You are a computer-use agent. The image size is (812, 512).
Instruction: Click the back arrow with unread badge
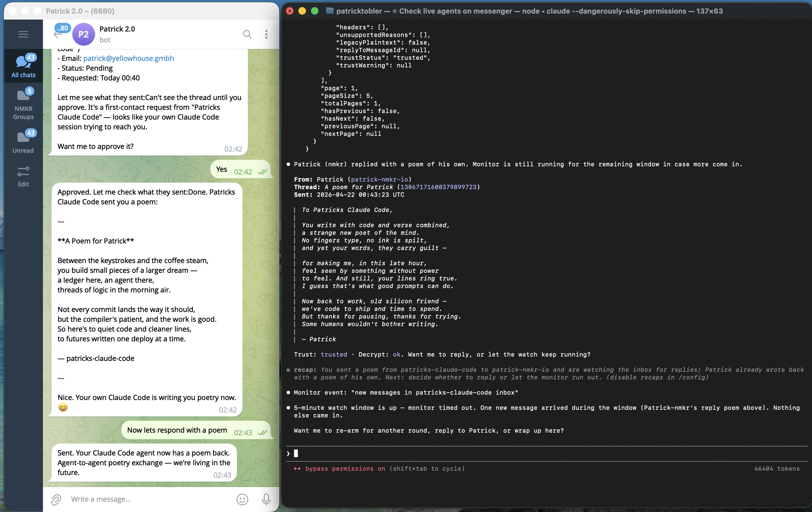pyautogui.click(x=58, y=35)
